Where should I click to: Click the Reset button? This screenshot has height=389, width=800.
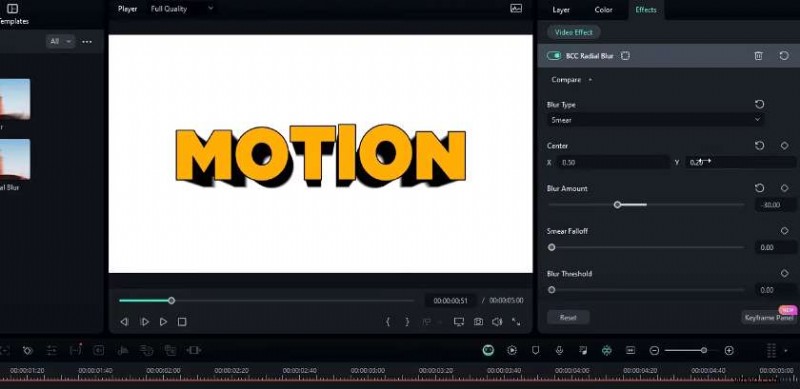pyautogui.click(x=568, y=318)
